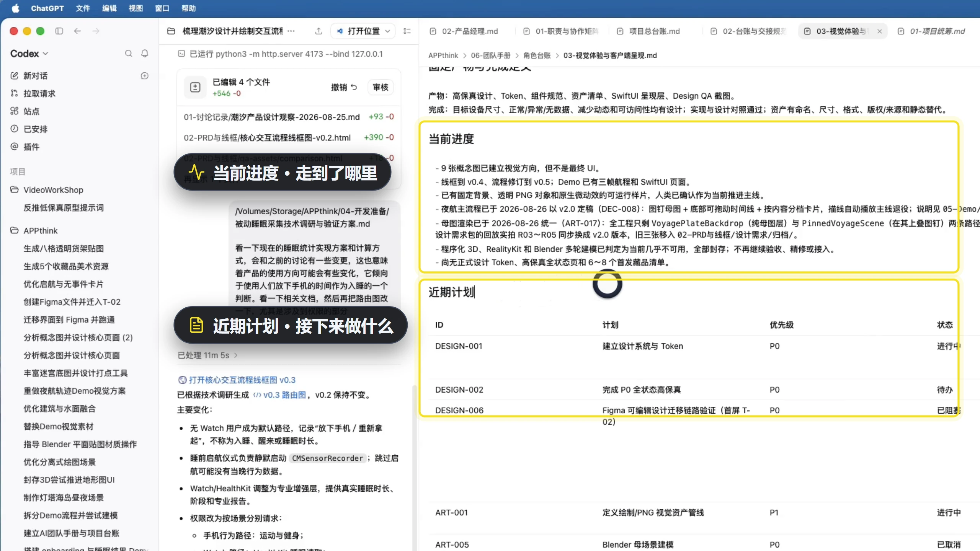
Task: Click the plus icon beside 新对话
Action: (145, 76)
